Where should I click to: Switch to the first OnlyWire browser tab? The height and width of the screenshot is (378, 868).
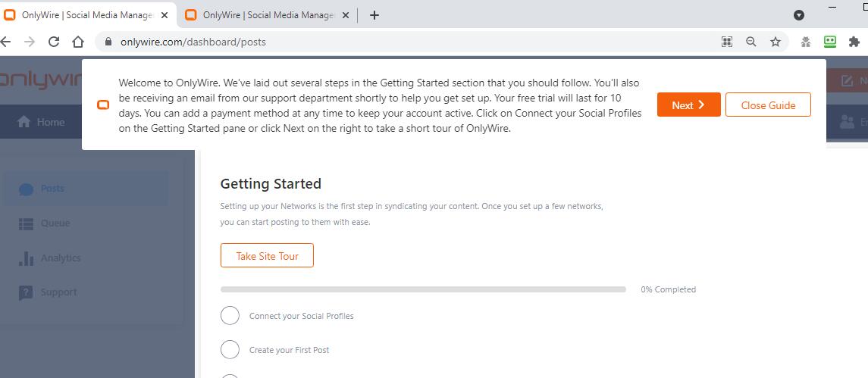89,15
